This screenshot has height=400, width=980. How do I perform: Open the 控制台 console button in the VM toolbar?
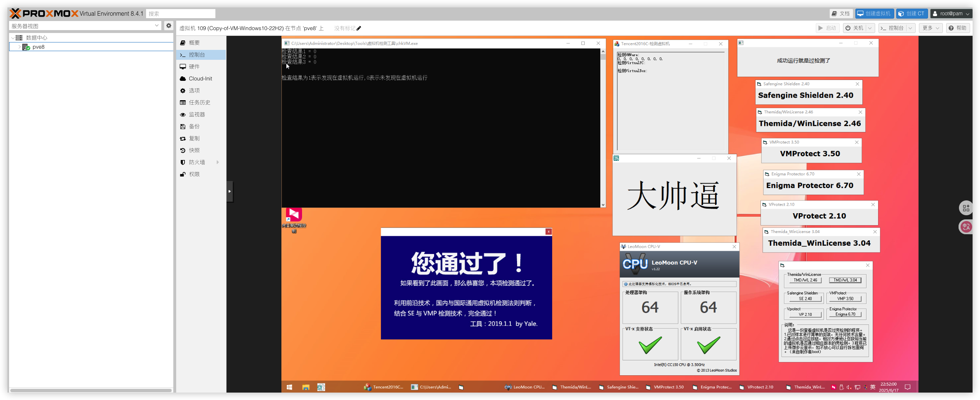pyautogui.click(x=892, y=28)
